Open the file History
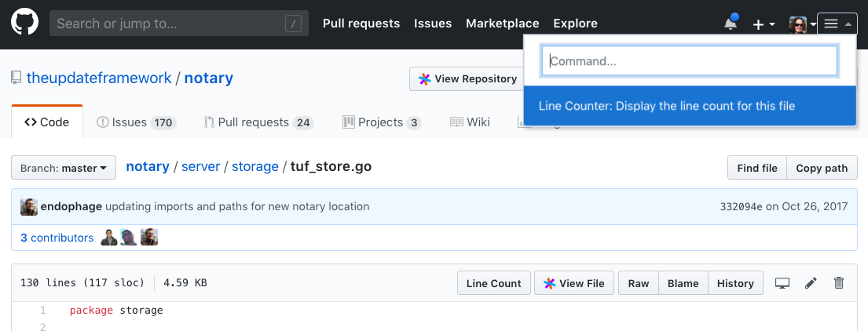This screenshot has height=331, width=868. [x=736, y=283]
